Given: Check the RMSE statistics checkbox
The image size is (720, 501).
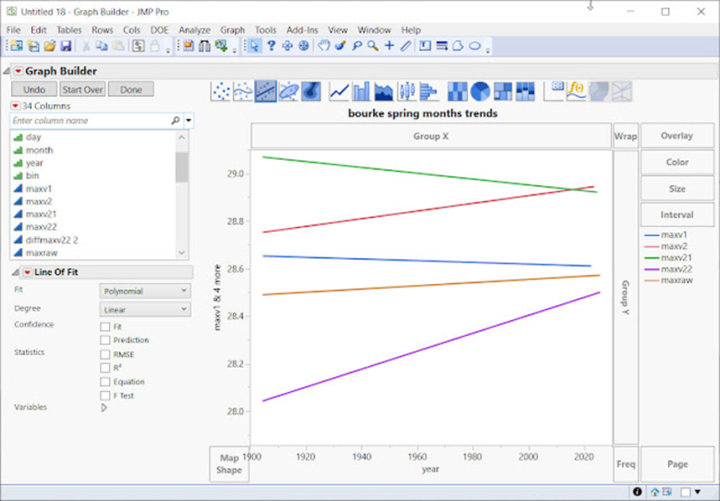Looking at the screenshot, I should (x=105, y=354).
